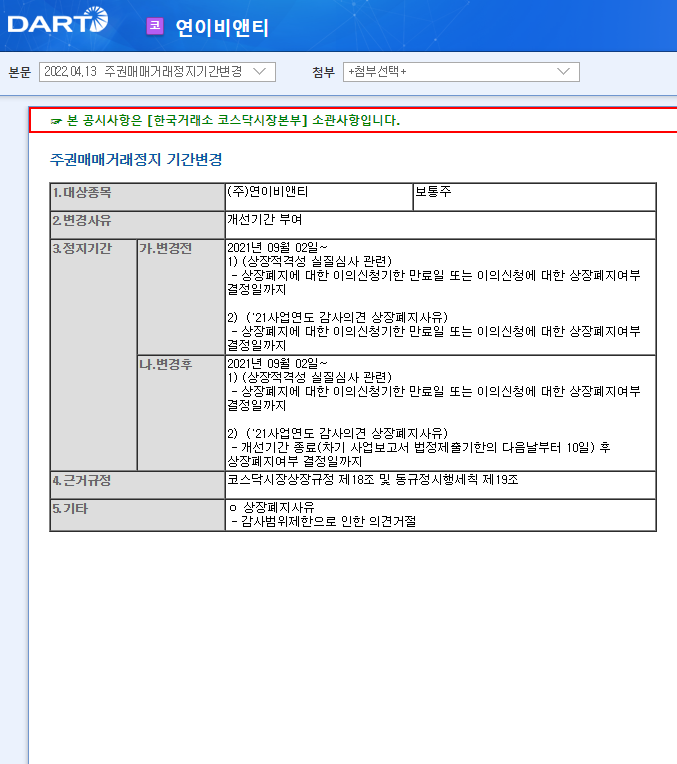The width and height of the screenshot is (677, 764).
Task: Click the 5.기타 row header
Action: point(137,515)
